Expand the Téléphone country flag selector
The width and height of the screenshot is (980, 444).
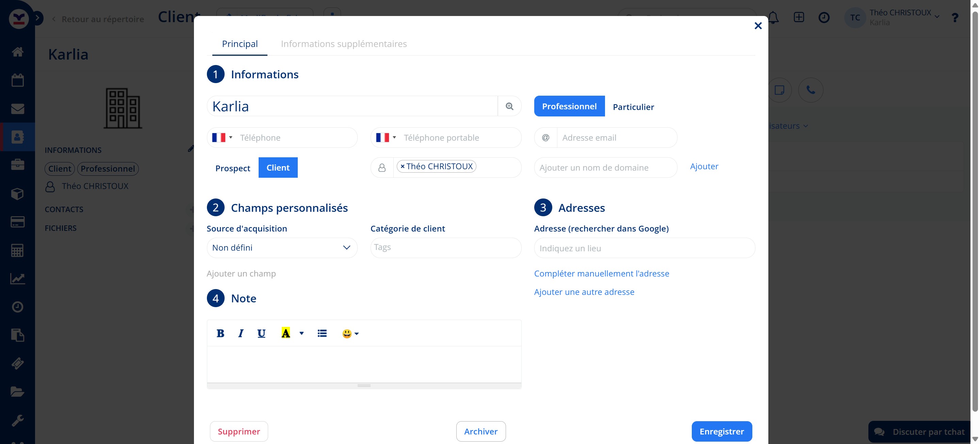(x=222, y=138)
